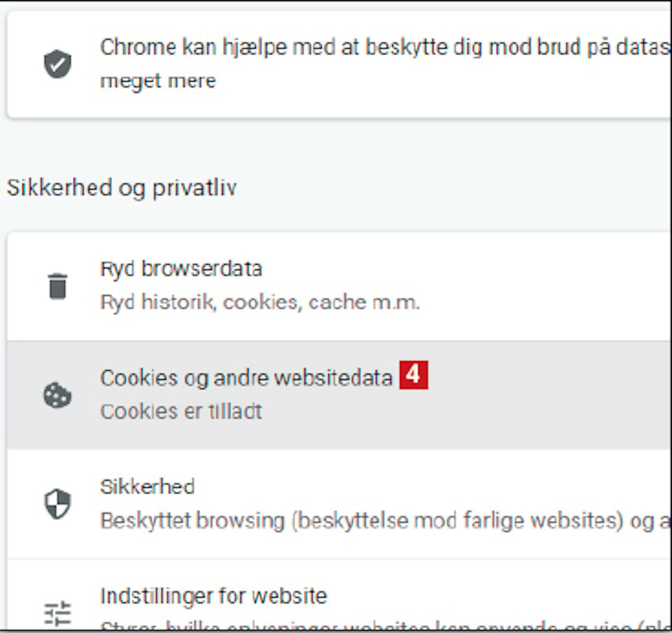
Task: Click the 'Sikkerhed og privatliv' heading
Action: click(x=121, y=188)
